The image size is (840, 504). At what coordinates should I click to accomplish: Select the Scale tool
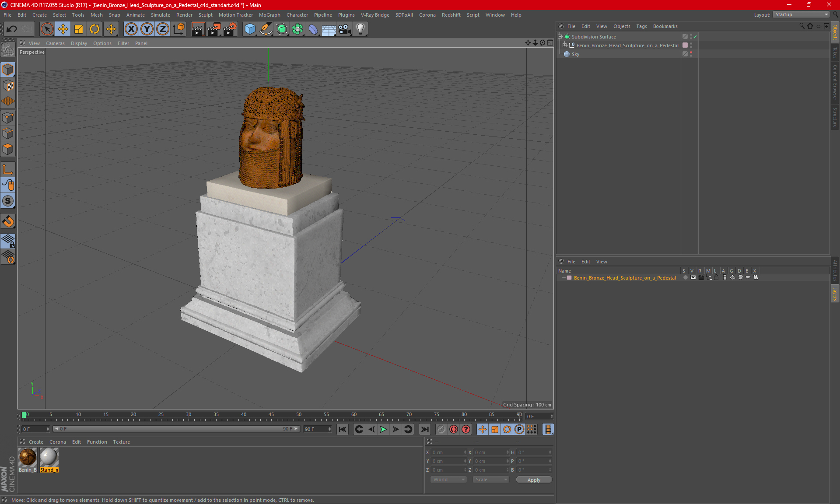coord(79,29)
